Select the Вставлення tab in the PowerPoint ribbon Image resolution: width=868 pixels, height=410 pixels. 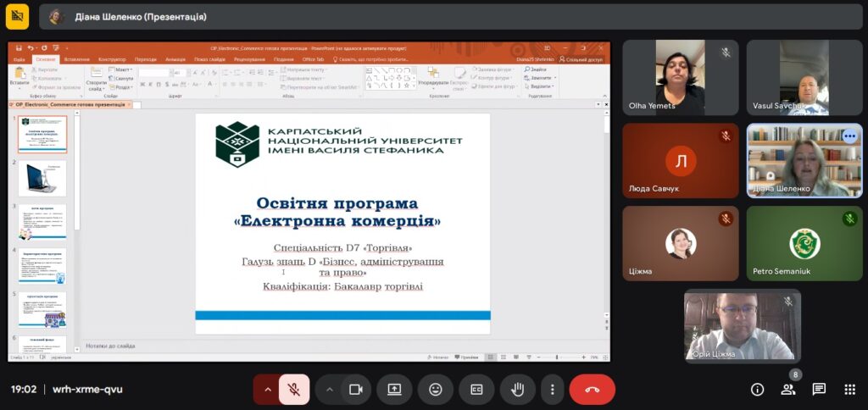(76, 59)
